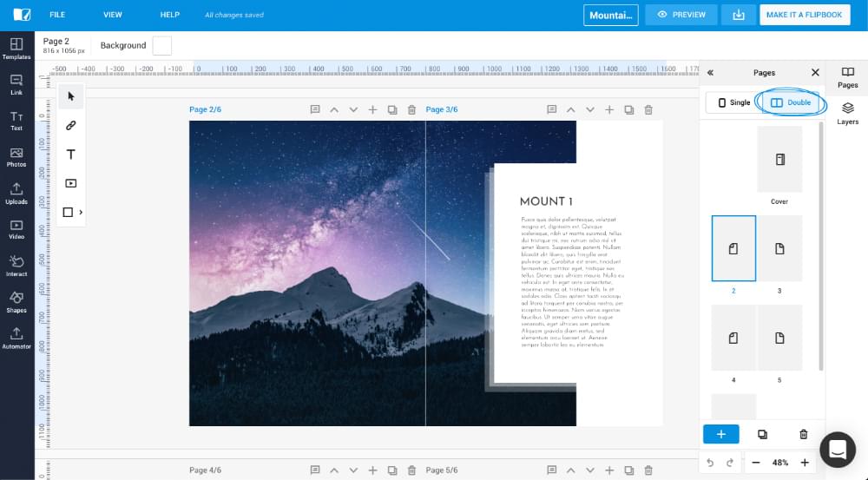Open the Layers tab
This screenshot has height=480, width=868.
coord(847,114)
